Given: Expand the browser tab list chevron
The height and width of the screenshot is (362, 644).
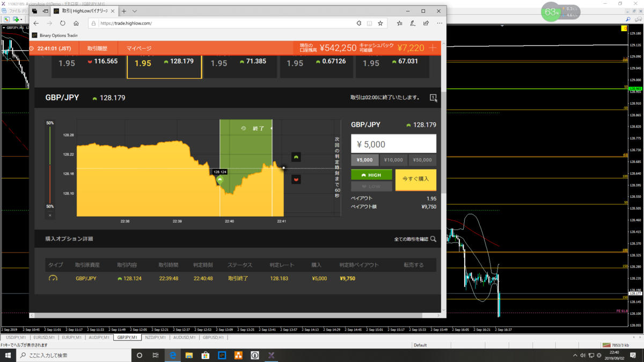Looking at the screenshot, I should (x=135, y=11).
